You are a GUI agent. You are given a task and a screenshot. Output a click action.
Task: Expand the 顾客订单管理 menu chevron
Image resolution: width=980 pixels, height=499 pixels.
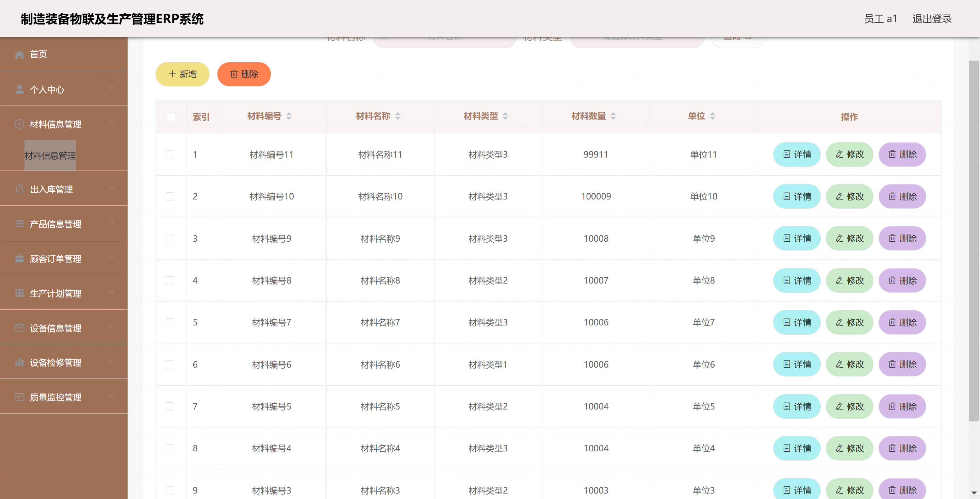pyautogui.click(x=112, y=257)
